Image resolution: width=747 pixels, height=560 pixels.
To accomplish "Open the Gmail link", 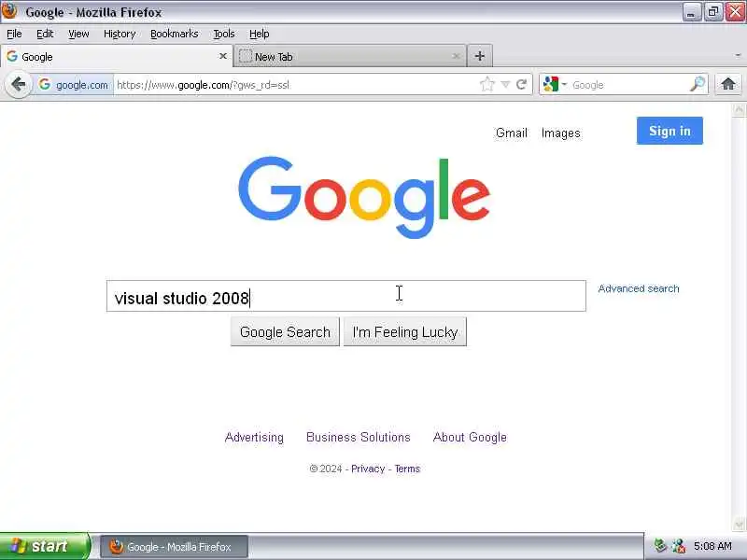I will coord(512,133).
